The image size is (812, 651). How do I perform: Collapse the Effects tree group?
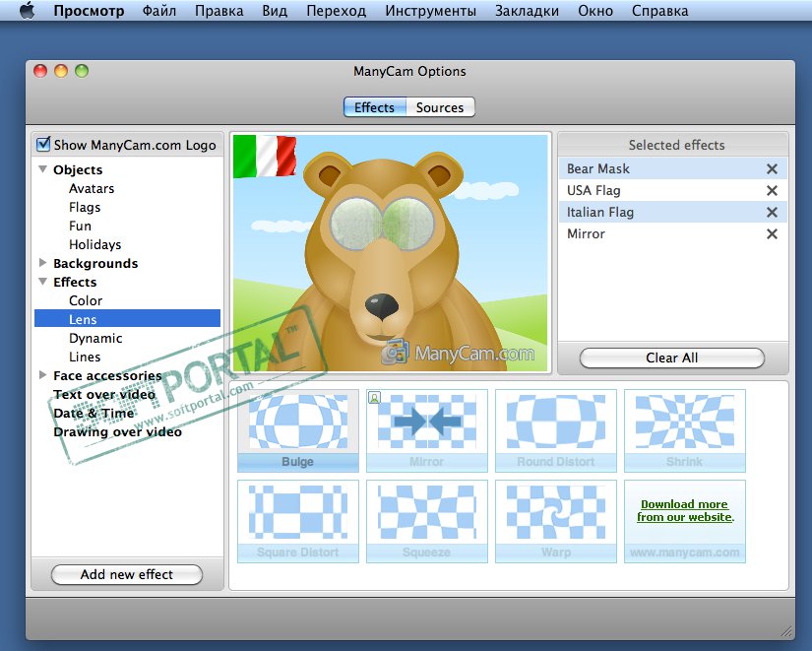[x=43, y=282]
